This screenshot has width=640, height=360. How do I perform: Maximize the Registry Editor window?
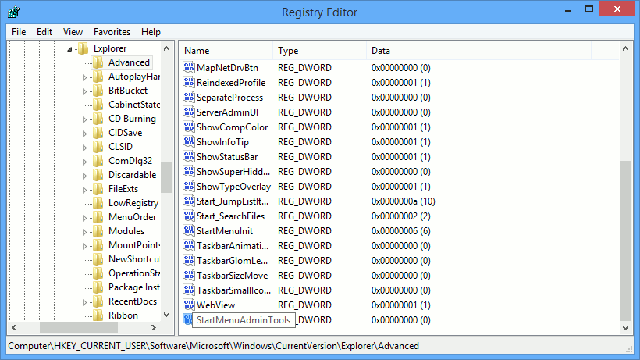click(x=589, y=9)
